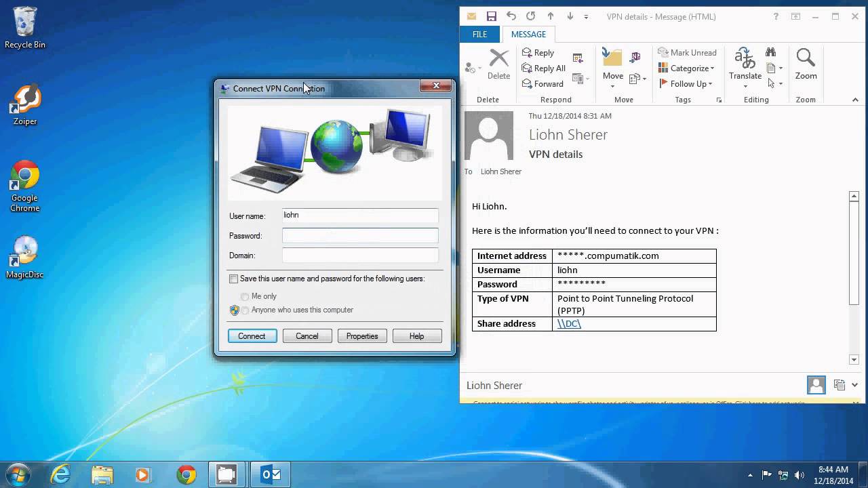Send message to OneNote

pos(635,57)
